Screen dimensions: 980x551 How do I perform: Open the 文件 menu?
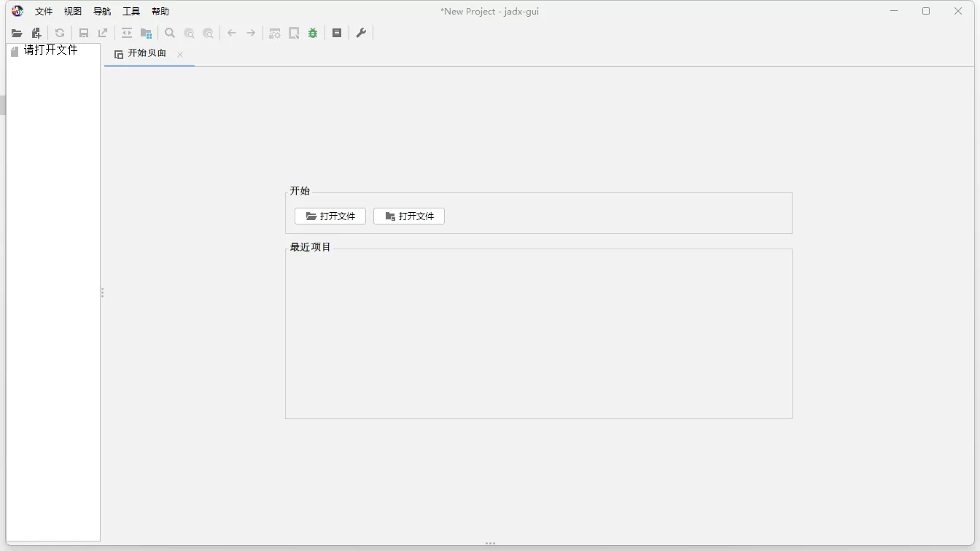coord(43,11)
